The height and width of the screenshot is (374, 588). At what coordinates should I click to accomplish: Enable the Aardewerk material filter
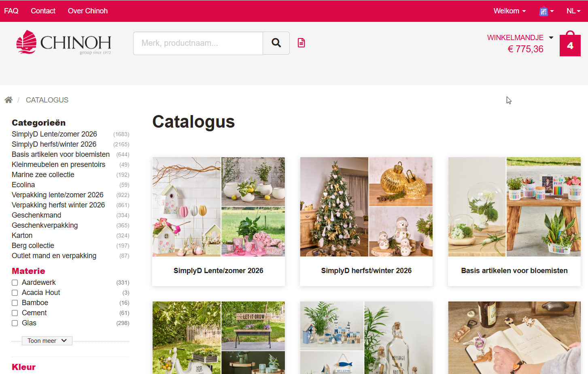click(x=15, y=282)
